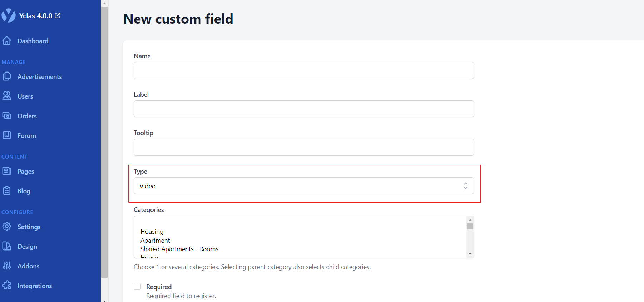
Task: Click the Settings gear icon
Action: pos(7,227)
